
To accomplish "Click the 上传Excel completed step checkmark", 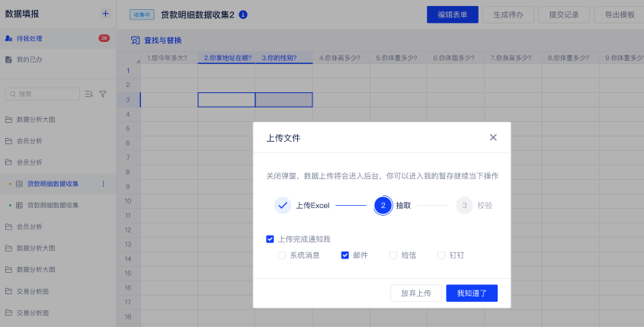I will (x=283, y=205).
